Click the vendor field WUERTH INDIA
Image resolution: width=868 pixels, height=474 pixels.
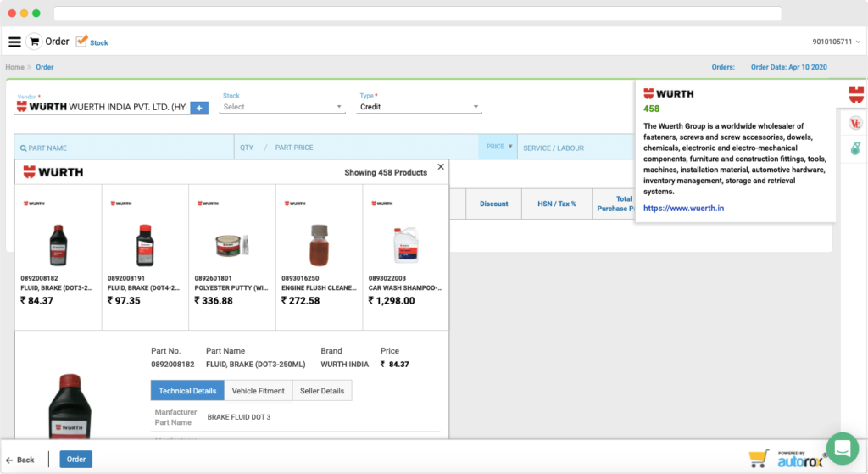(x=103, y=107)
